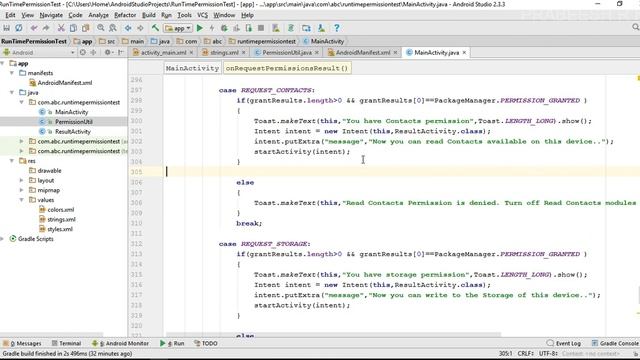Click the MainActivity class breadcrumb in editor

click(192, 68)
